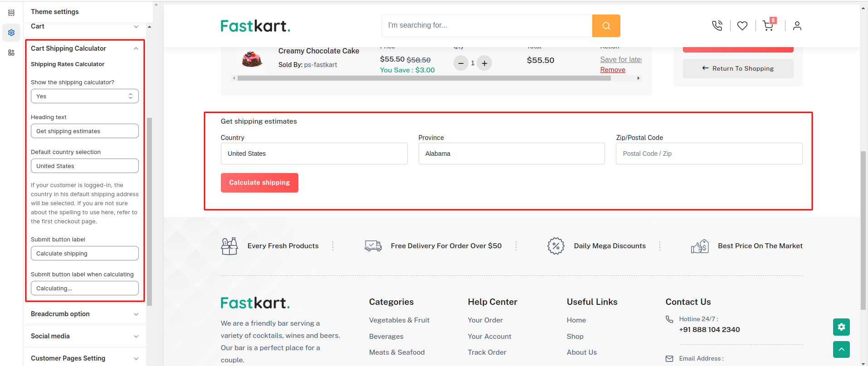
Task: Open the wishlist heart icon
Action: point(742,26)
